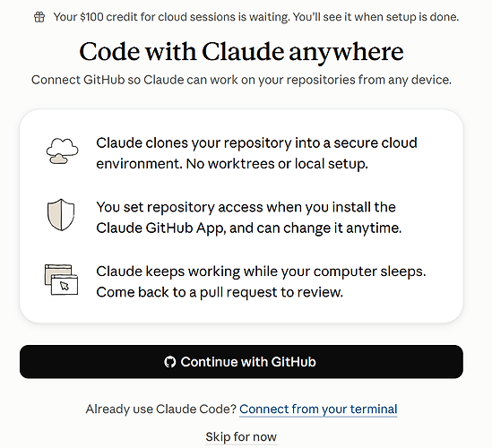Click the 'Connect GitHub so Claude can work' subtitle
This screenshot has height=448, width=492.
coord(241,80)
